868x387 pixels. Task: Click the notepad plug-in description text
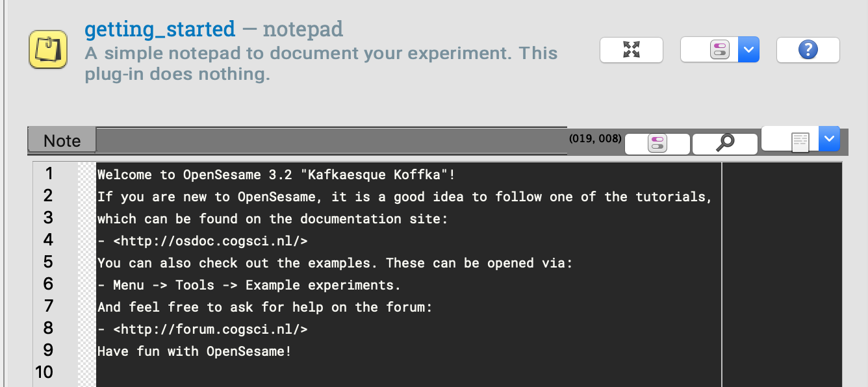click(x=321, y=63)
